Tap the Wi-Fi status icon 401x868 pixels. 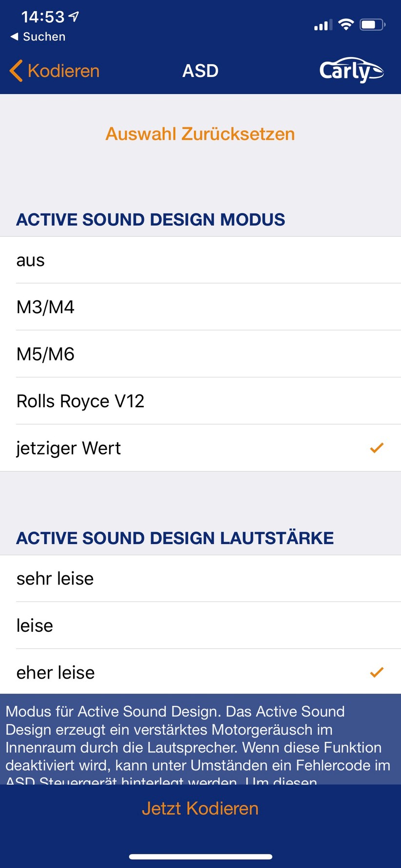point(346,24)
